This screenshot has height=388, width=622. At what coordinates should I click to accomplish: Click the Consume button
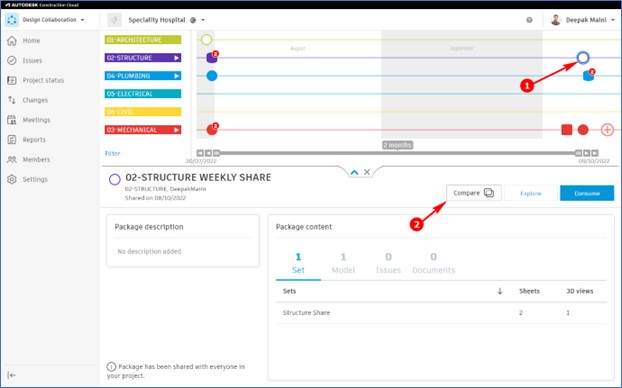tap(587, 193)
